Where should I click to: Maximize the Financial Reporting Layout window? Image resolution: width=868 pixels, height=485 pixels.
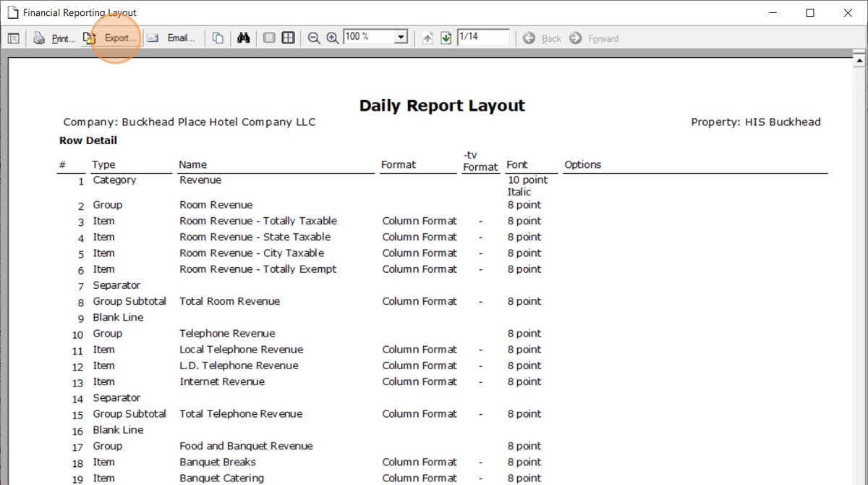point(810,12)
